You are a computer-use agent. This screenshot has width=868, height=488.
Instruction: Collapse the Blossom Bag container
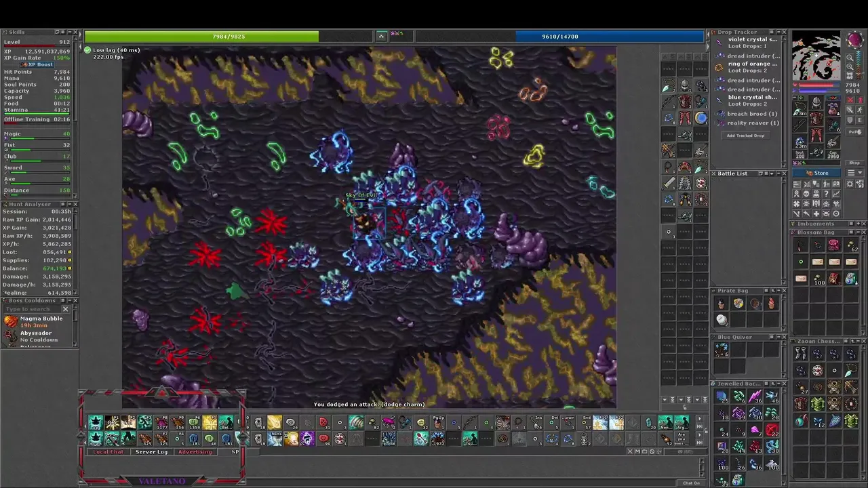[x=858, y=232]
